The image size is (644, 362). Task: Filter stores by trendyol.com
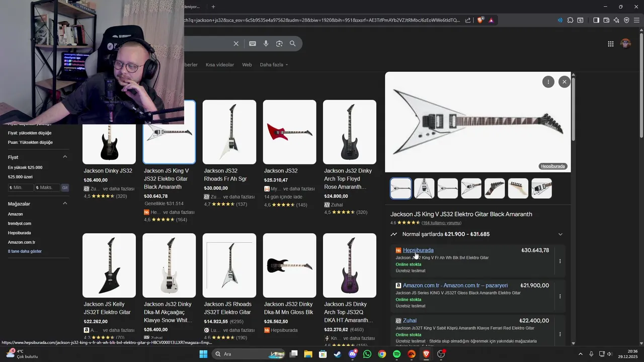tap(20, 223)
